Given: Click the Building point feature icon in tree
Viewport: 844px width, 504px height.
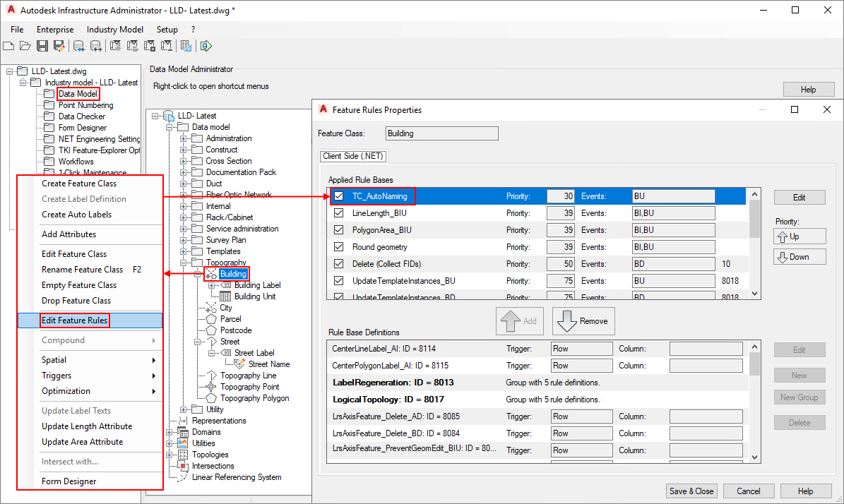Looking at the screenshot, I should pyautogui.click(x=211, y=275).
